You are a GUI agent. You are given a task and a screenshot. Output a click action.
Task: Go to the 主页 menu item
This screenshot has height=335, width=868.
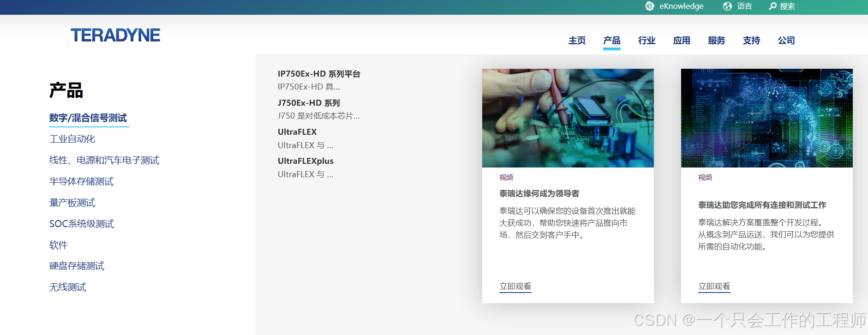click(577, 41)
